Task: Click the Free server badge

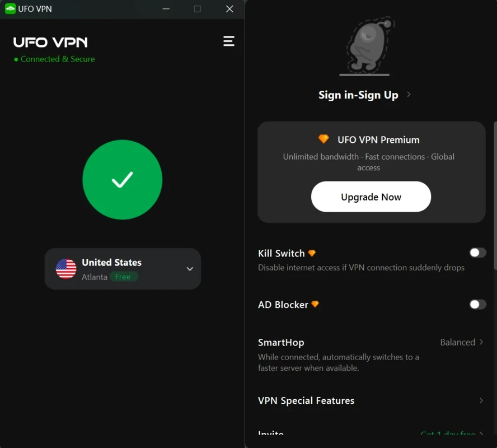Action: point(123,277)
